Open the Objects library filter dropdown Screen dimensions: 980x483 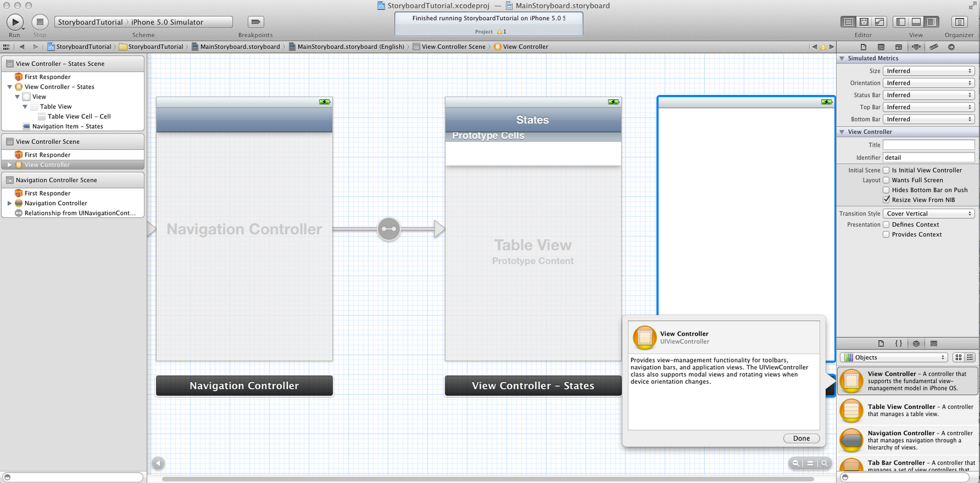pyautogui.click(x=894, y=358)
